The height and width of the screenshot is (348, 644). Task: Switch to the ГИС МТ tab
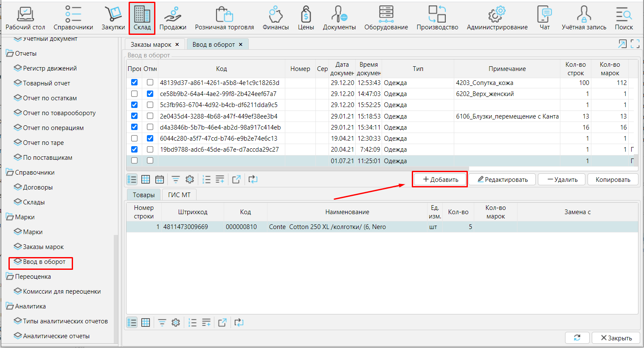point(179,195)
